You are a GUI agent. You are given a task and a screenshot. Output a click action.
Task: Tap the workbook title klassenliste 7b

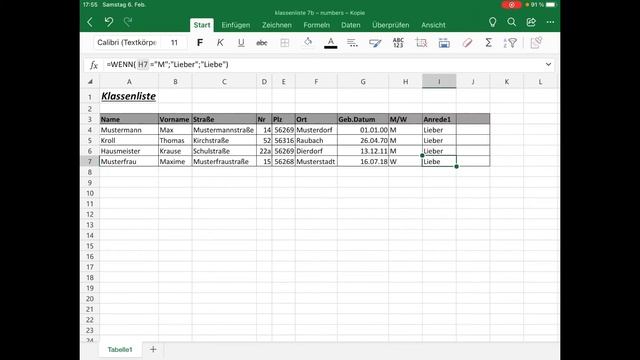coord(320,13)
